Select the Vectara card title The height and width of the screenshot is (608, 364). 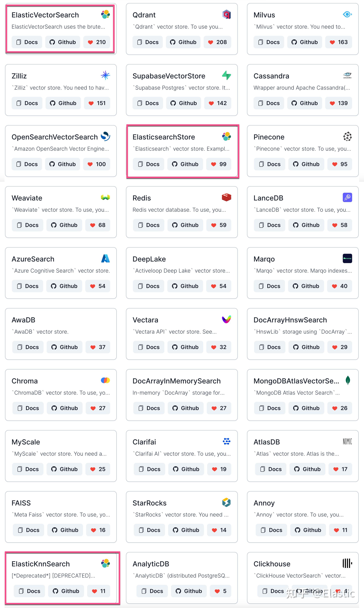145,320
